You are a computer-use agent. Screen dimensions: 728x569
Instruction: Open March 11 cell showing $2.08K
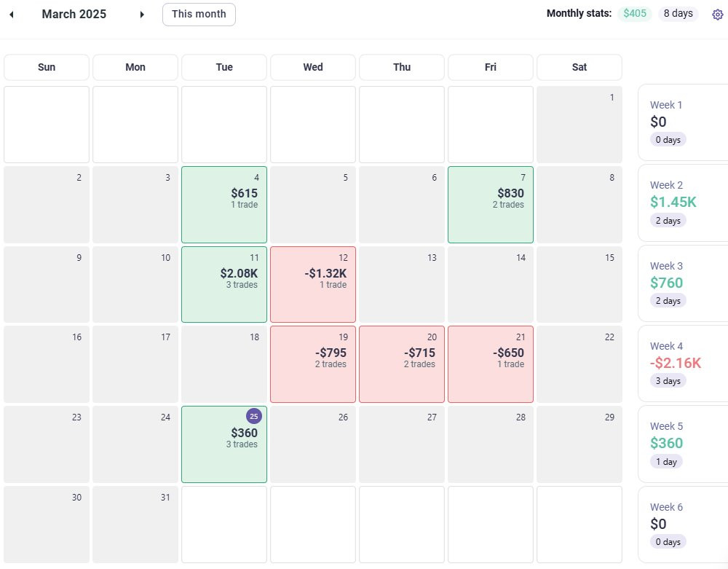click(x=224, y=284)
